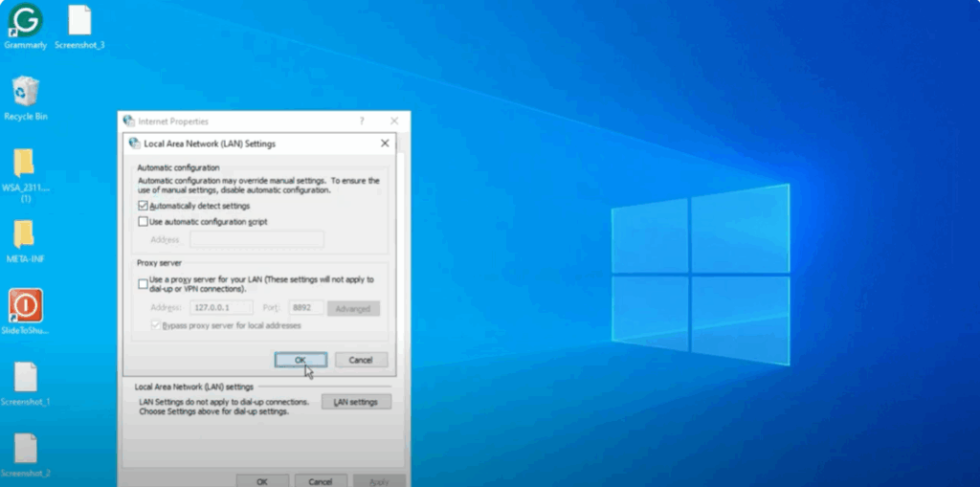Toggle Automatically detect settings checkbox

144,206
